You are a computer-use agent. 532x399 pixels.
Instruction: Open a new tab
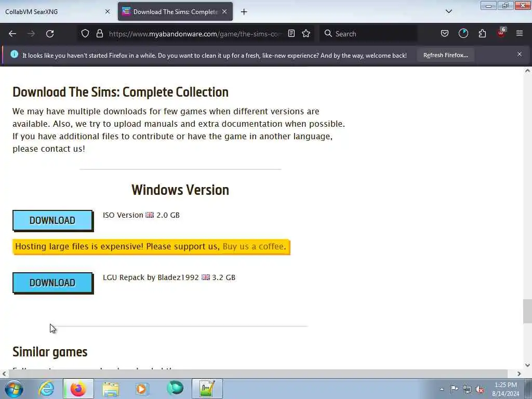tap(244, 12)
